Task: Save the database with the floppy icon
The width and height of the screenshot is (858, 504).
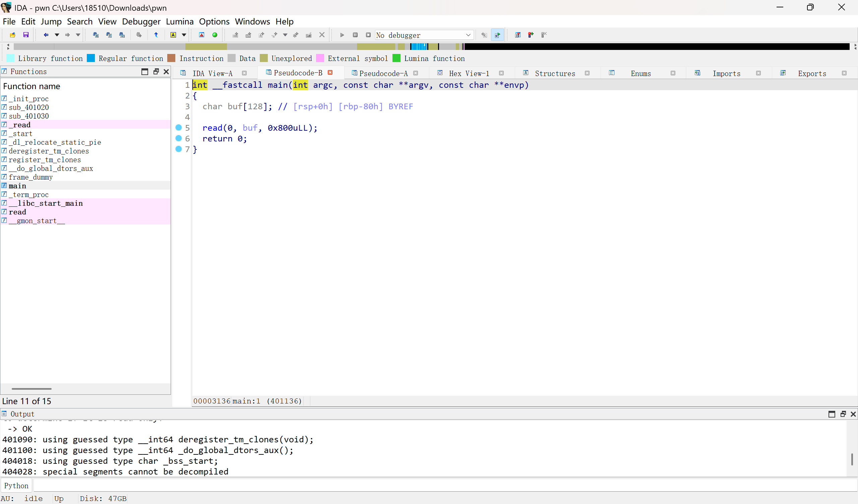Action: coord(26,35)
